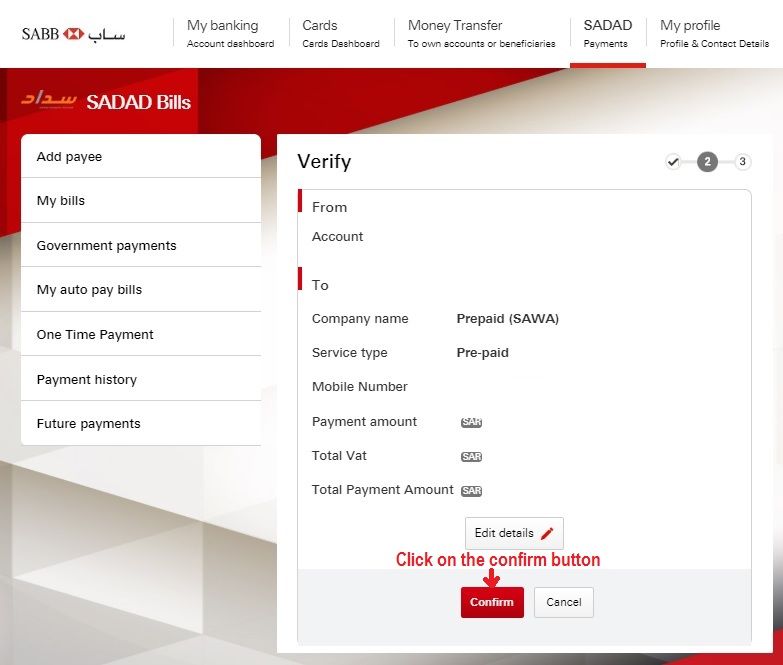
Task: Click SAR badge next to Total Vat
Action: pos(471,456)
